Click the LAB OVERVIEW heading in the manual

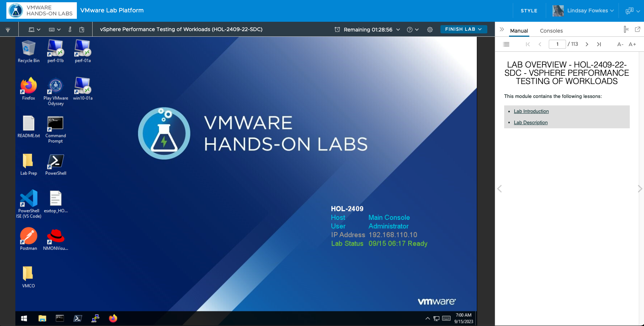pyautogui.click(x=567, y=73)
